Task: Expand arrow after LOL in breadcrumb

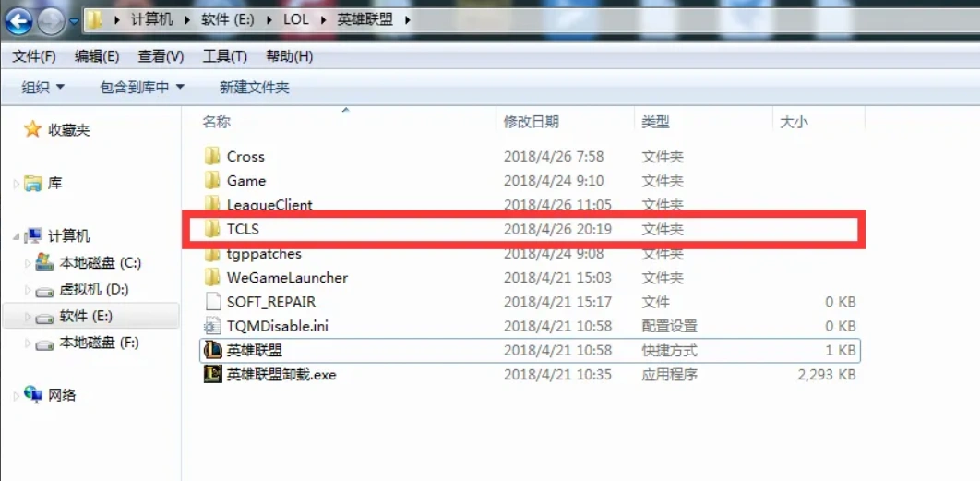Action: pos(323,20)
